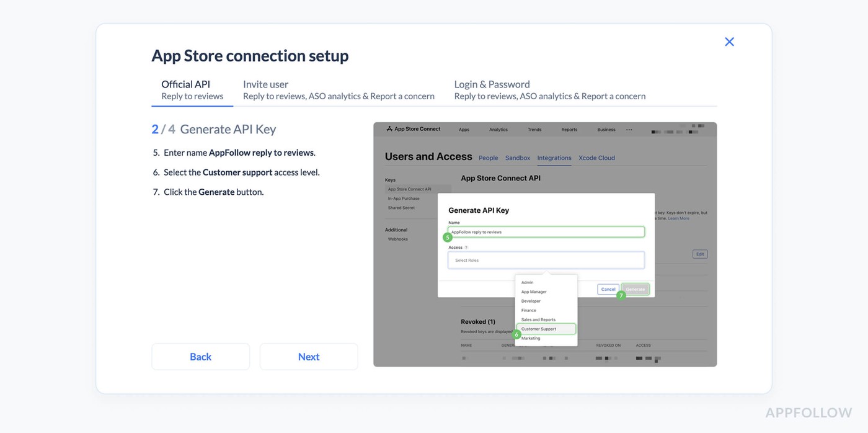Open the Select Roles access dropdown

pos(546,260)
